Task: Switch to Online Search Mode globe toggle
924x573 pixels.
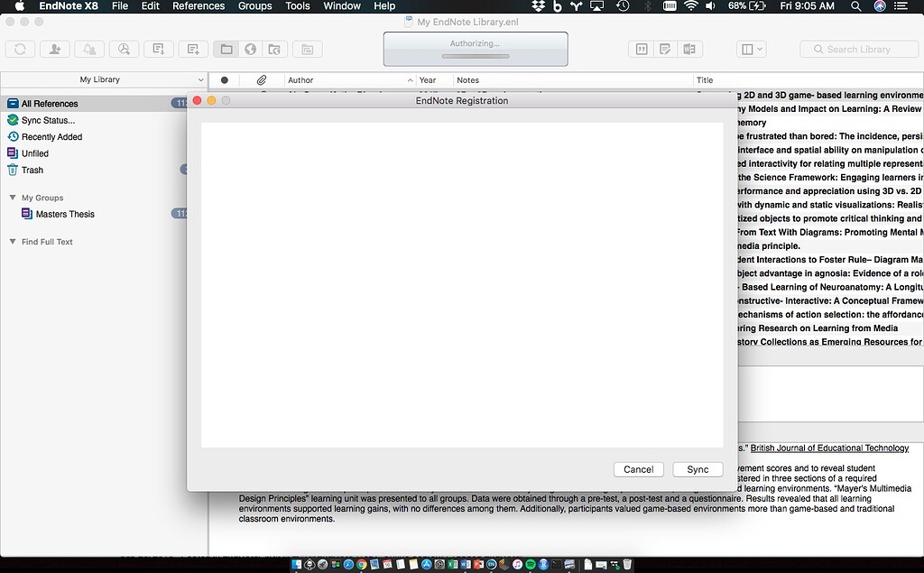Action: 251,50
